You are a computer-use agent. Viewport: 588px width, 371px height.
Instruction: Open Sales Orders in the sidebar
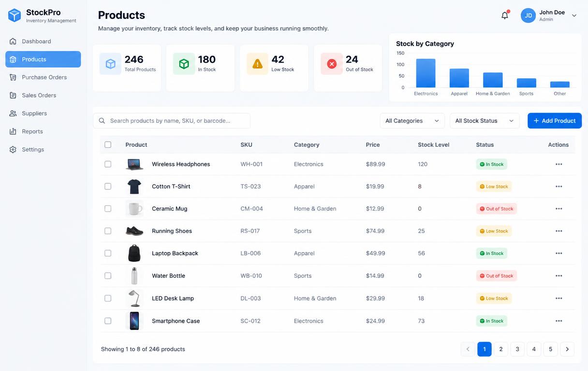(x=43, y=95)
